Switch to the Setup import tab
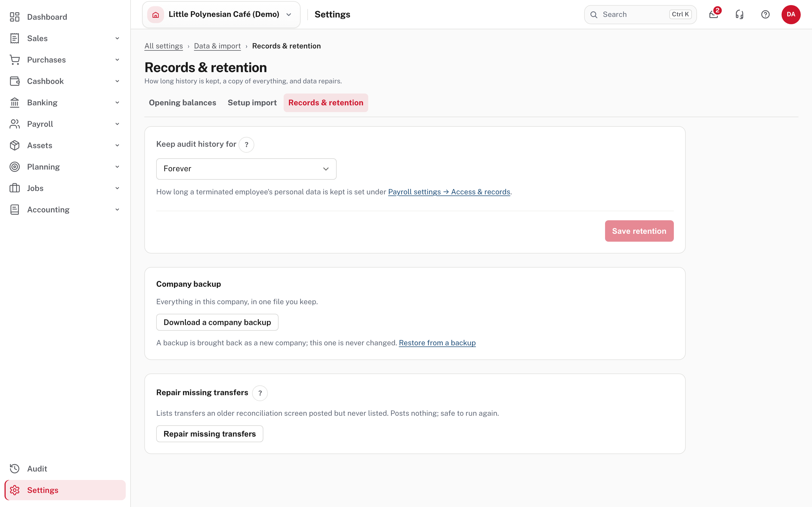The image size is (812, 507). (252, 103)
